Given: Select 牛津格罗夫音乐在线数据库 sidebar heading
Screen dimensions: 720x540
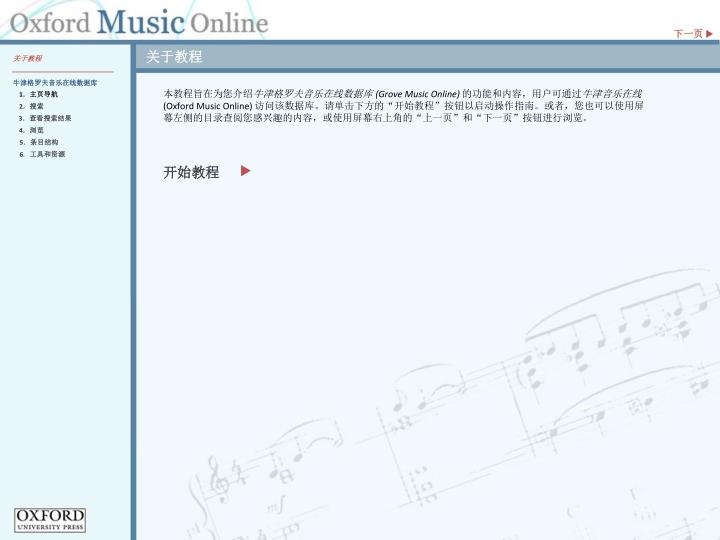Looking at the screenshot, I should tap(55, 83).
